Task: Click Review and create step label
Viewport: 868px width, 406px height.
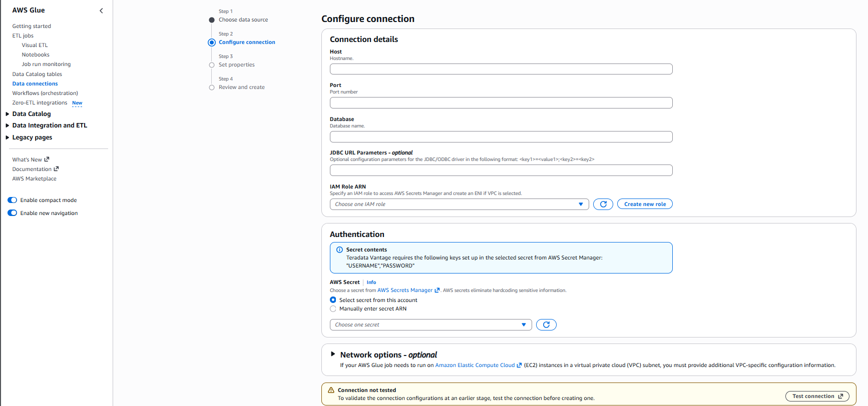Action: click(x=242, y=87)
